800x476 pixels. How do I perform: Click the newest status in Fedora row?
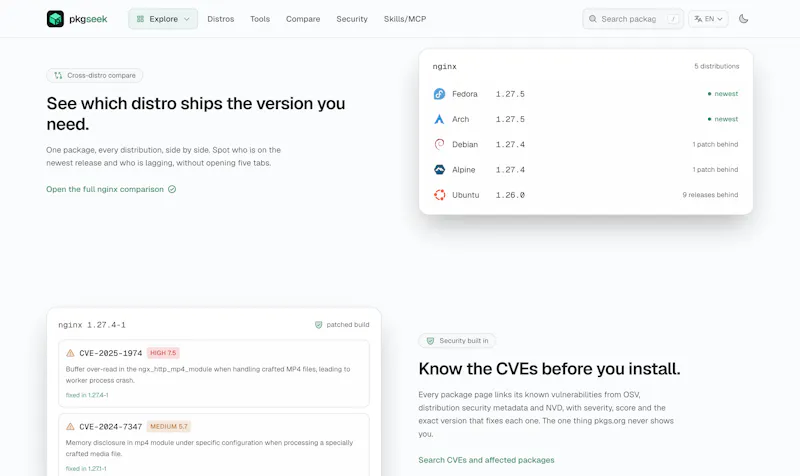(722, 94)
